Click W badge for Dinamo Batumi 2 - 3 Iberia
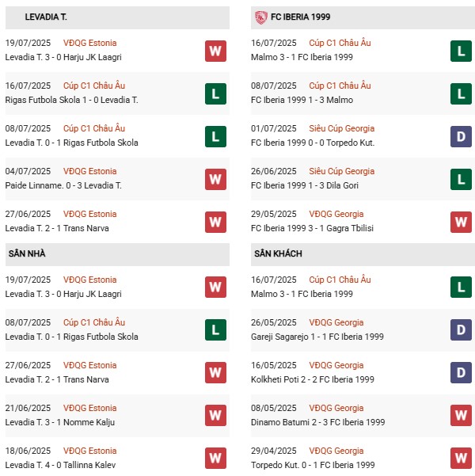 (460, 415)
